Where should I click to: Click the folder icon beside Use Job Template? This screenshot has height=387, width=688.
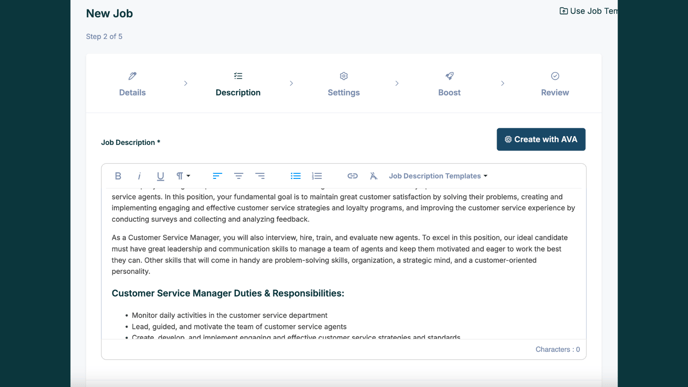click(563, 11)
